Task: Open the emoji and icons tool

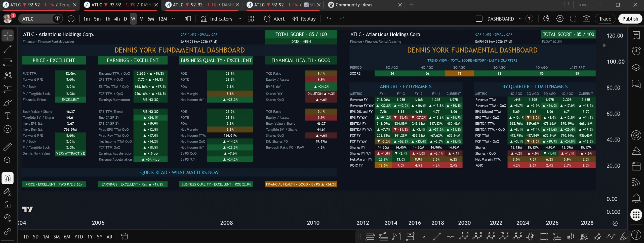Action: 8,129
